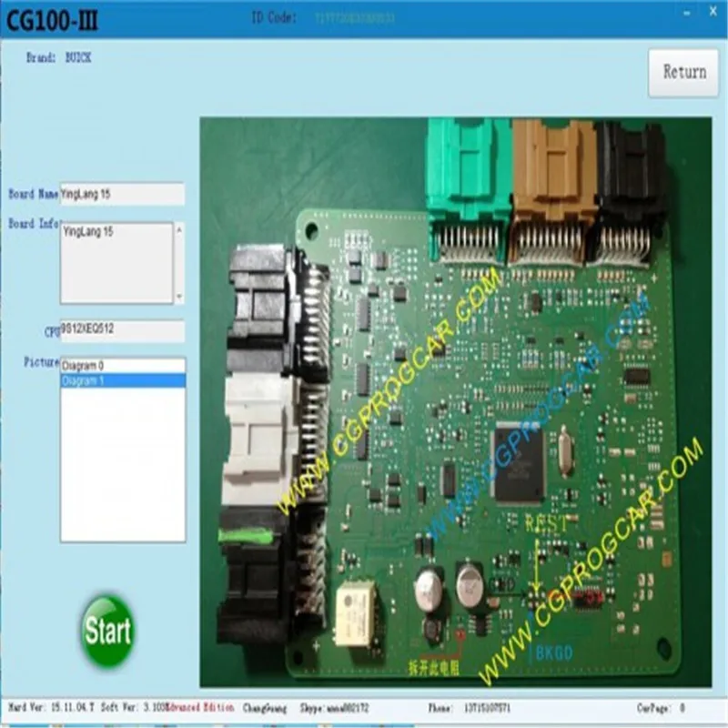
Task: Click the ID Code value in title bar
Action: tap(355, 18)
